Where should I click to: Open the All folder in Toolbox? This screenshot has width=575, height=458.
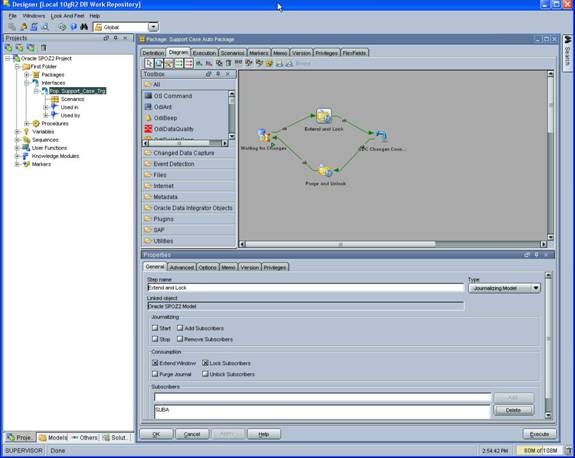pyautogui.click(x=189, y=84)
